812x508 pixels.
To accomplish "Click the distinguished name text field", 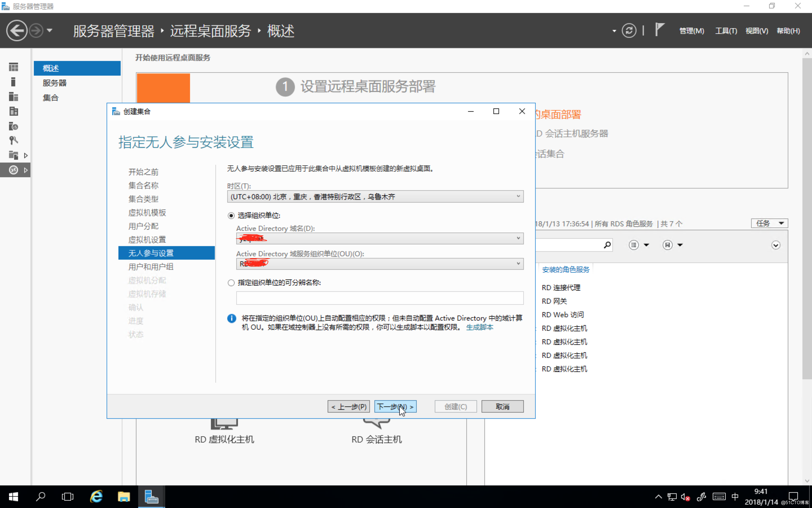I will point(380,298).
